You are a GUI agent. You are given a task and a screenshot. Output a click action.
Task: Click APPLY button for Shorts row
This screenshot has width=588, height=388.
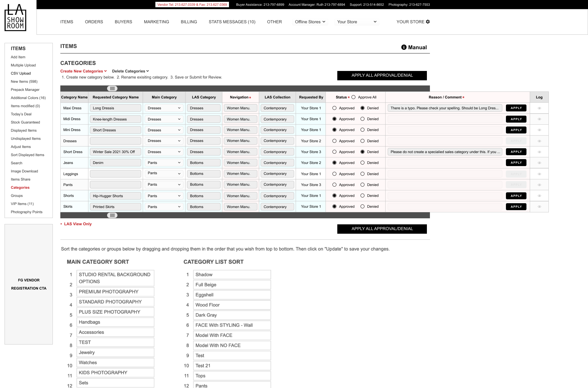tap(516, 196)
